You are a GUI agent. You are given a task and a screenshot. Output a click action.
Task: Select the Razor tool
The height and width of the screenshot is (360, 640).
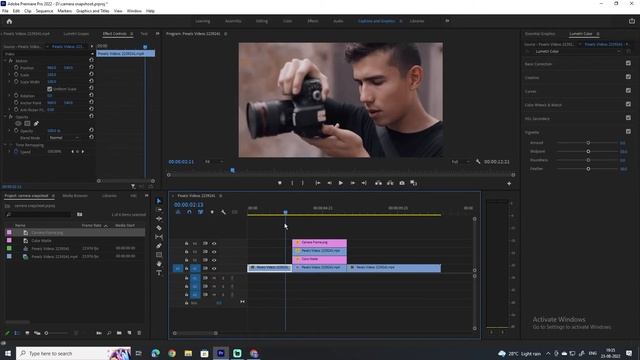tap(159, 228)
